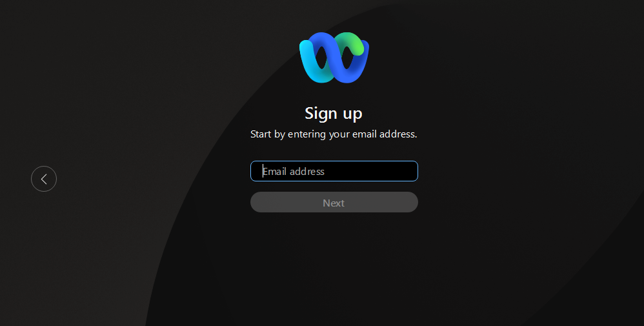Place the cursor in the email text box
This screenshot has width=644, height=326.
click(x=334, y=171)
